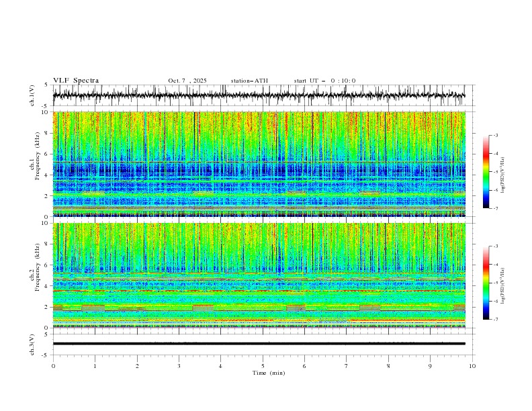This screenshot has height=411, width=532.
Task: Click time axis tick label "1"
Action: (95, 366)
